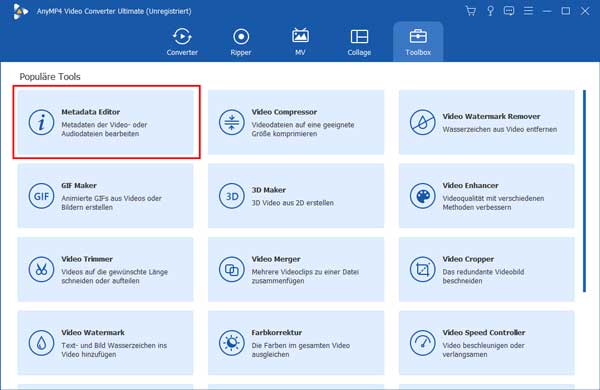Open the Video Trimmer title
Image resolution: width=600 pixels, height=390 pixels.
pyautogui.click(x=87, y=259)
